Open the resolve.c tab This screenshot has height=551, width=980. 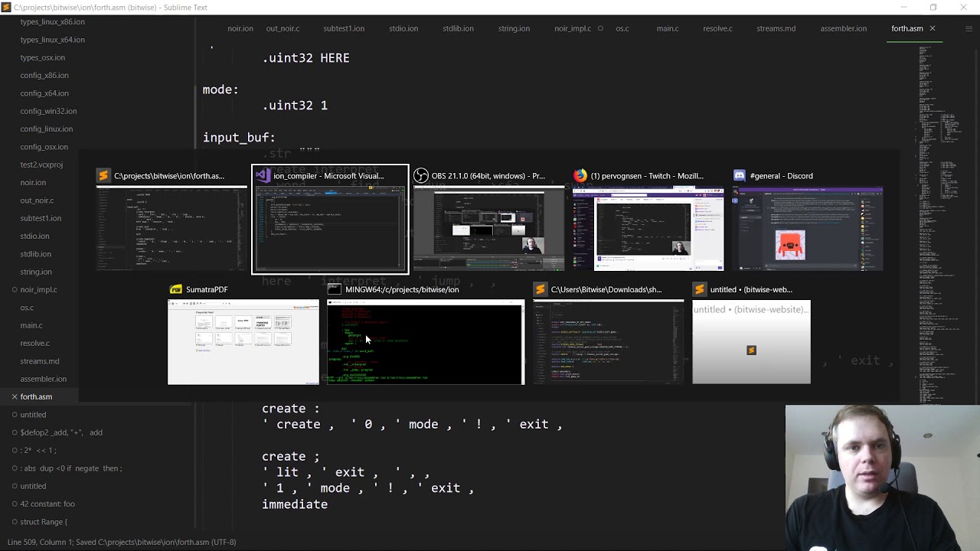point(717,28)
